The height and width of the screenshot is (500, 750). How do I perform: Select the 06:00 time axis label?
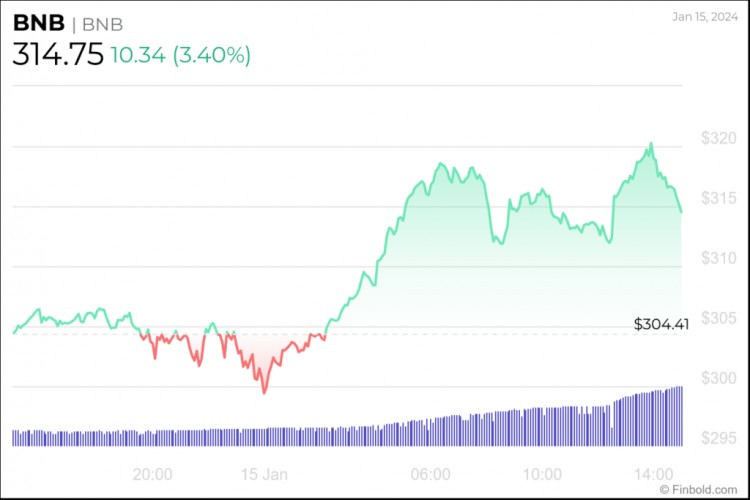(432, 473)
